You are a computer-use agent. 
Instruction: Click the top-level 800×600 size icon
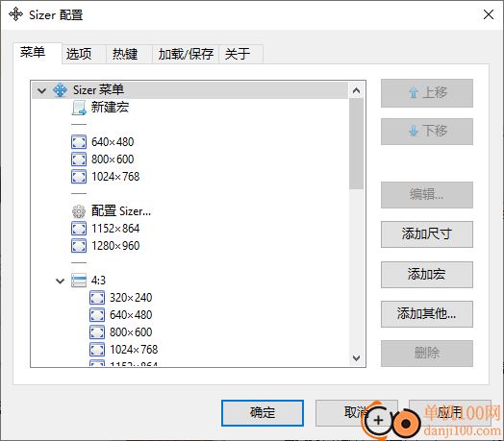pyautogui.click(x=79, y=159)
